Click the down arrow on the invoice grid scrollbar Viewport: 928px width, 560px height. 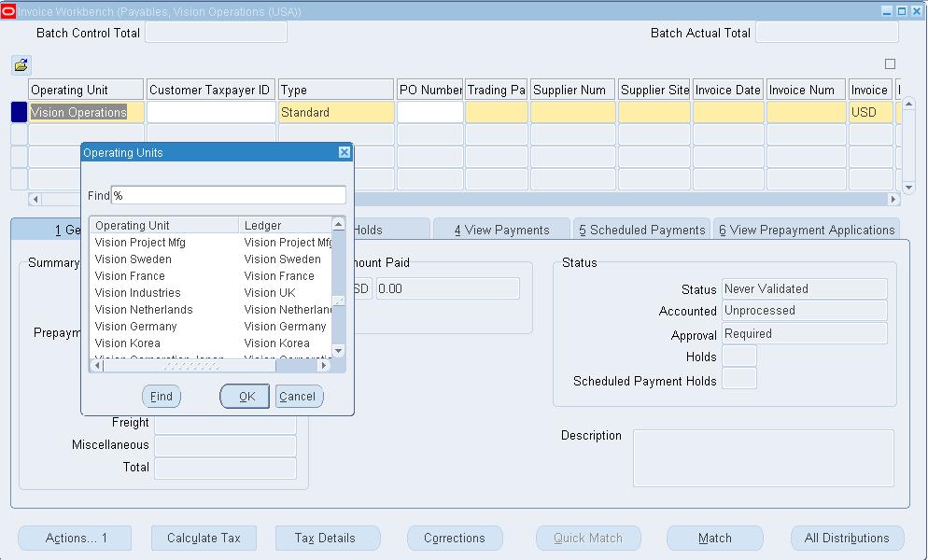coord(907,186)
